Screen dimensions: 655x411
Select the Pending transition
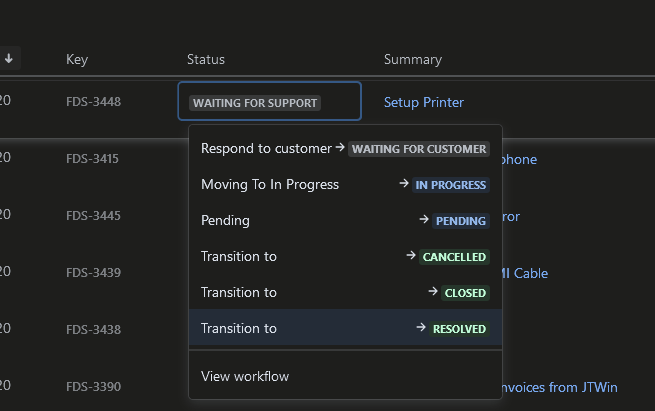pyautogui.click(x=345, y=220)
